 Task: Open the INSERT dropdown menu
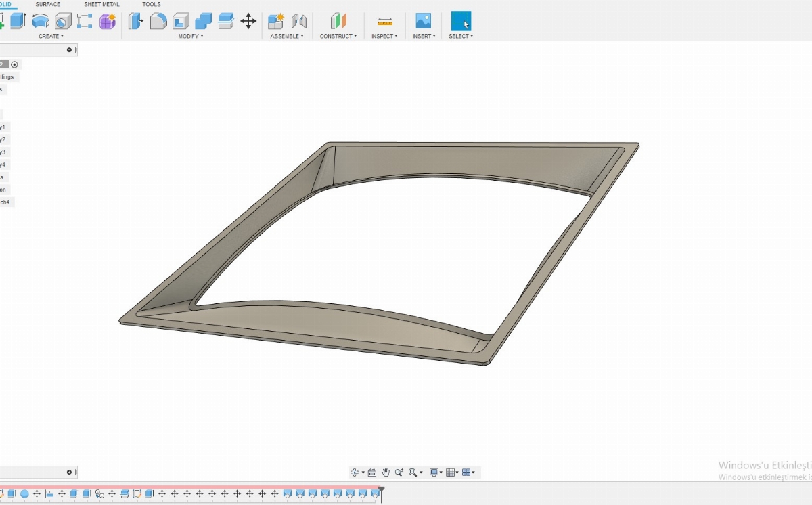(x=424, y=36)
